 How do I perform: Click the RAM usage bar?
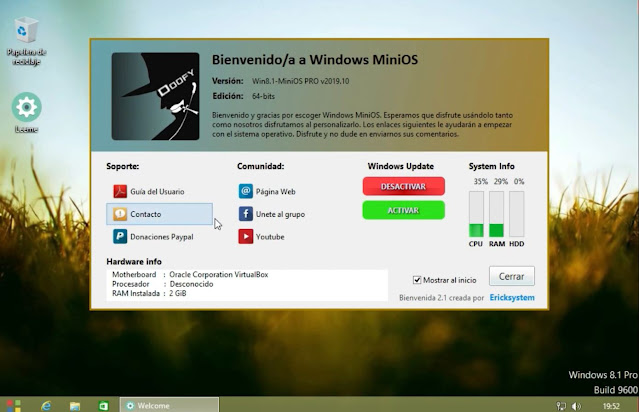(496, 214)
